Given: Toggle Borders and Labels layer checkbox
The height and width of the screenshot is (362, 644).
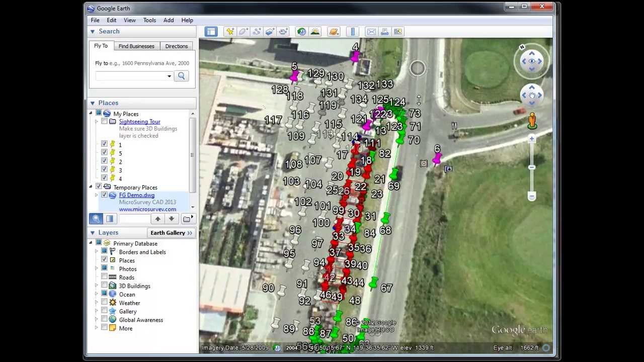Looking at the screenshot, I should point(104,252).
